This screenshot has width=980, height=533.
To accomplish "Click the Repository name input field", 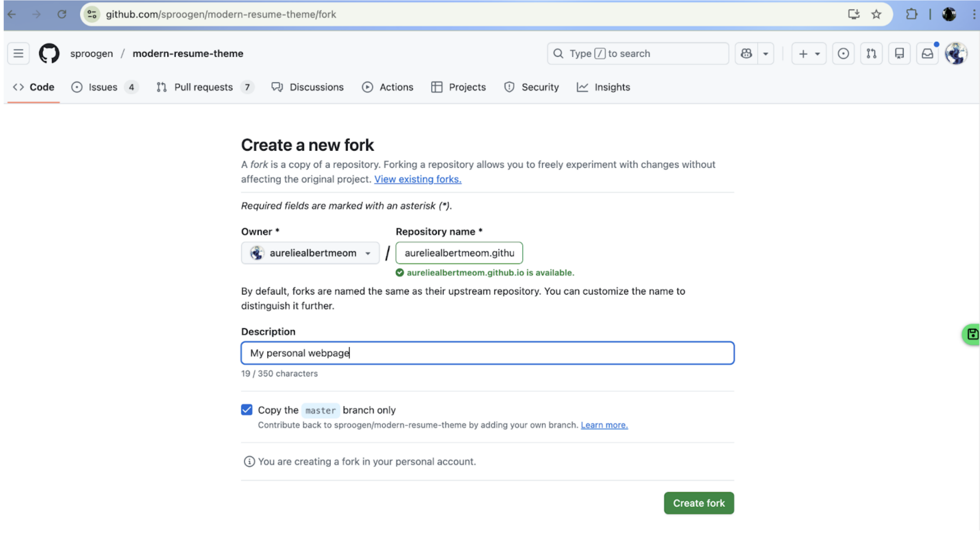I will (459, 253).
